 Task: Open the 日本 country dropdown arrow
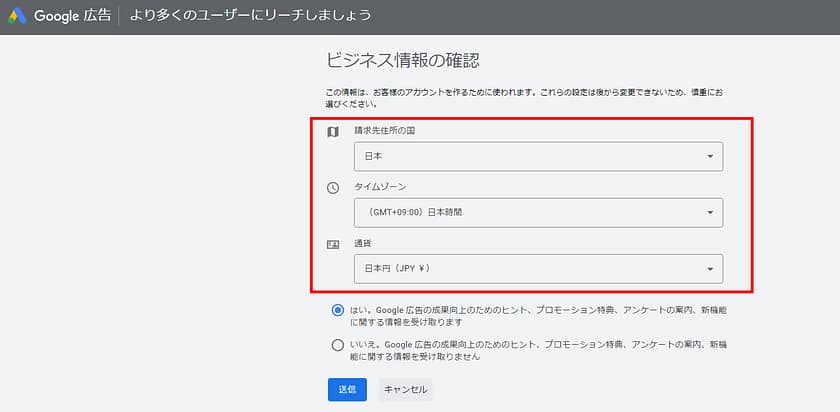pos(709,157)
